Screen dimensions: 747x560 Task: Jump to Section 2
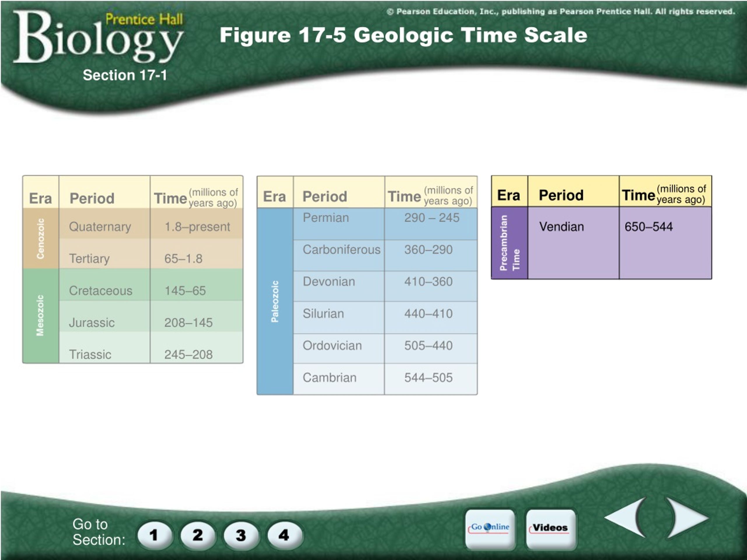(198, 535)
